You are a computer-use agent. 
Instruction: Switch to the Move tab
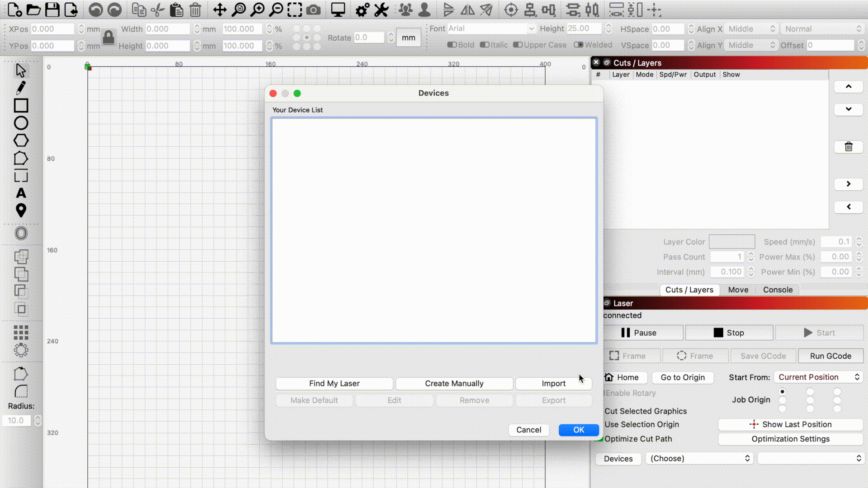coord(738,290)
